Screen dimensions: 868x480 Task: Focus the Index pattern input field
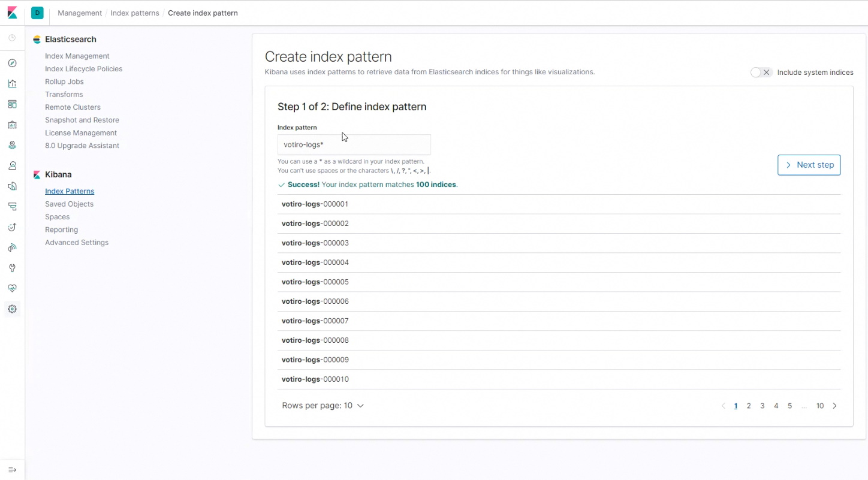point(354,144)
